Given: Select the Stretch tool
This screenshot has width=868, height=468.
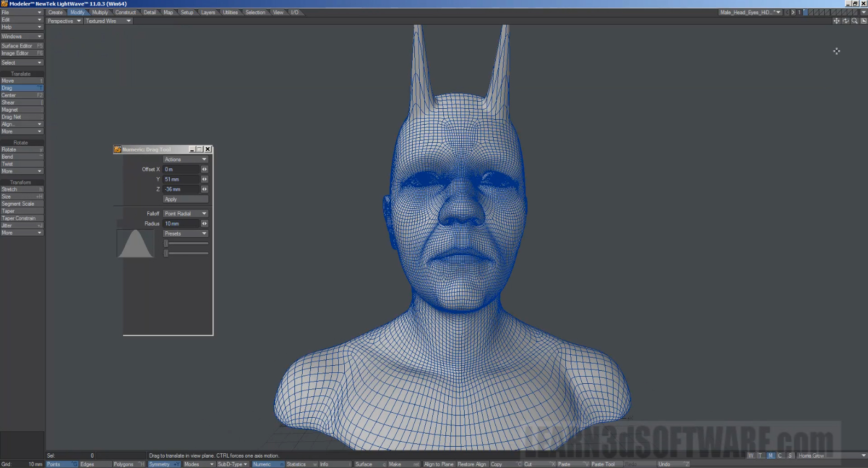Looking at the screenshot, I should tap(22, 189).
